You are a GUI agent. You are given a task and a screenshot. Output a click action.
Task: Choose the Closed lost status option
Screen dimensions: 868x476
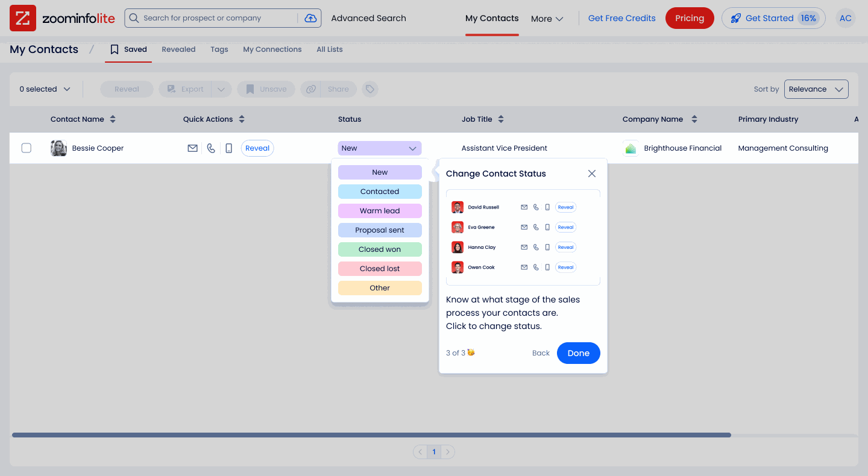380,269
